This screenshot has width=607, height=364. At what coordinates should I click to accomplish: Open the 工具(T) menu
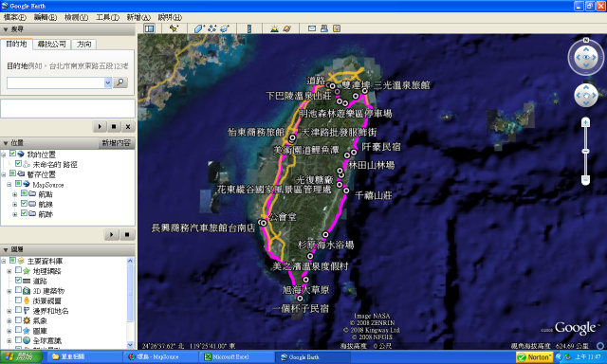[x=107, y=17]
